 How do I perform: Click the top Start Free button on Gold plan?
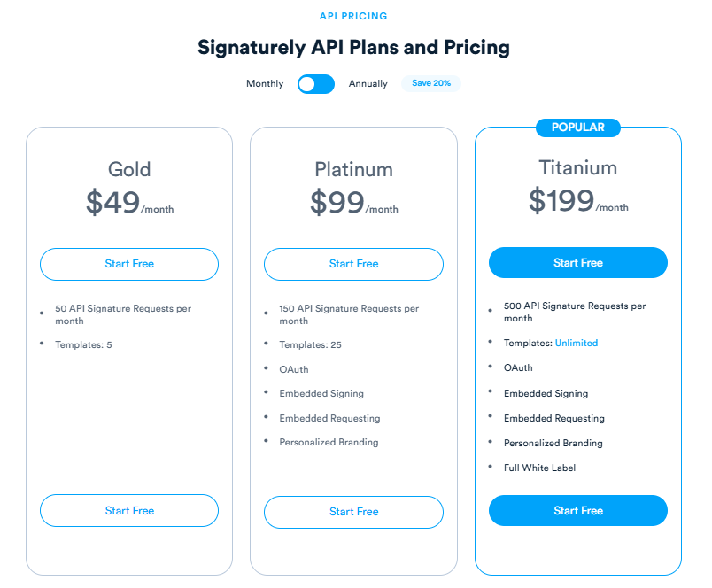(x=128, y=264)
